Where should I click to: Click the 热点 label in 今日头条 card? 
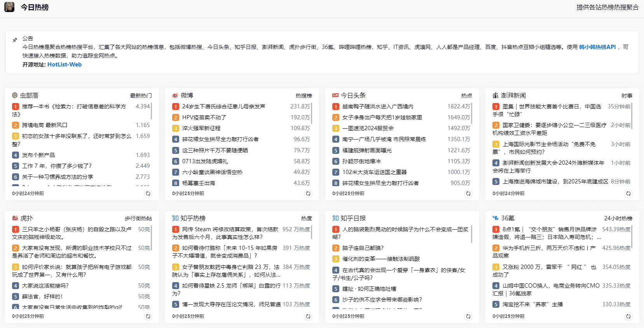(466, 96)
